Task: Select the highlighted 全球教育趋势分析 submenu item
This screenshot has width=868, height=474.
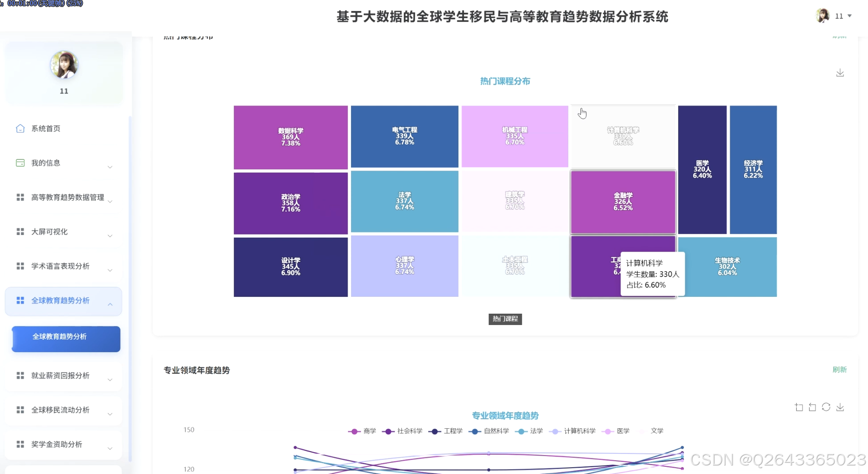Action: (x=66, y=339)
